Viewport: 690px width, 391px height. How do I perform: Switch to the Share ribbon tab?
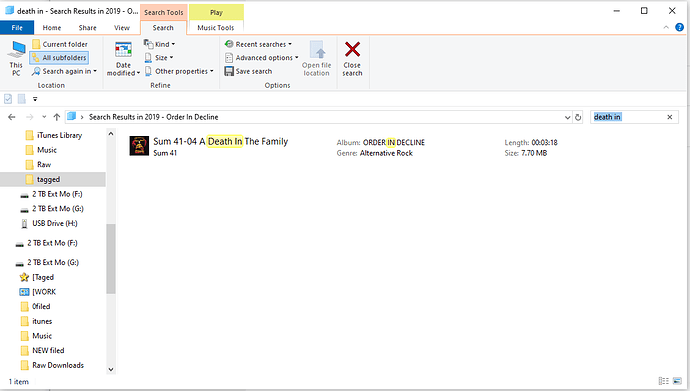(x=88, y=28)
